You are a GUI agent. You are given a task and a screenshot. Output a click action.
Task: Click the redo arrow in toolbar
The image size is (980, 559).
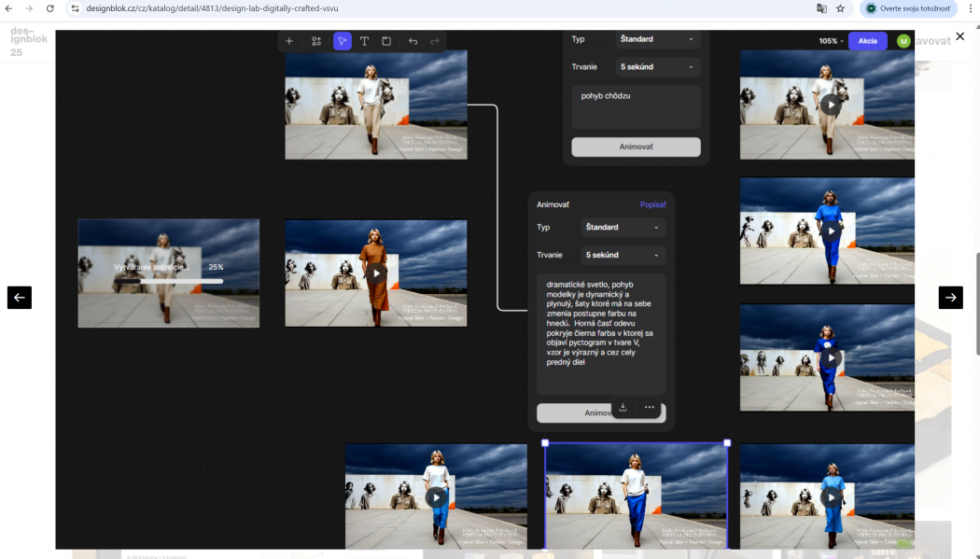(x=435, y=41)
